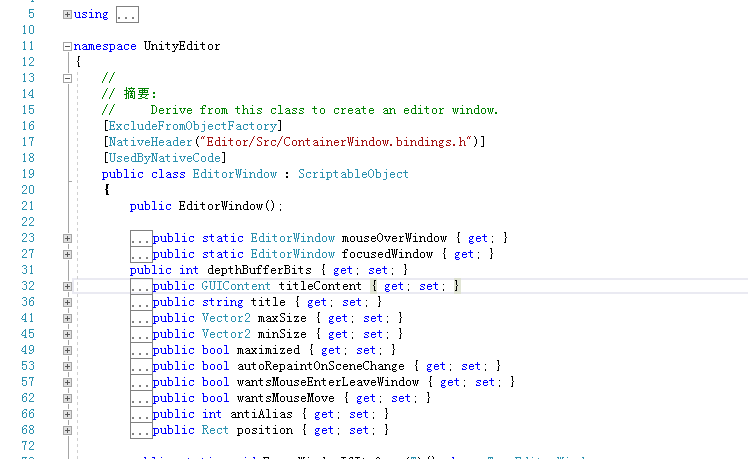The image size is (748, 459).
Task: Expand the autoRepaintOnSceneChange property region
Action: [x=67, y=366]
